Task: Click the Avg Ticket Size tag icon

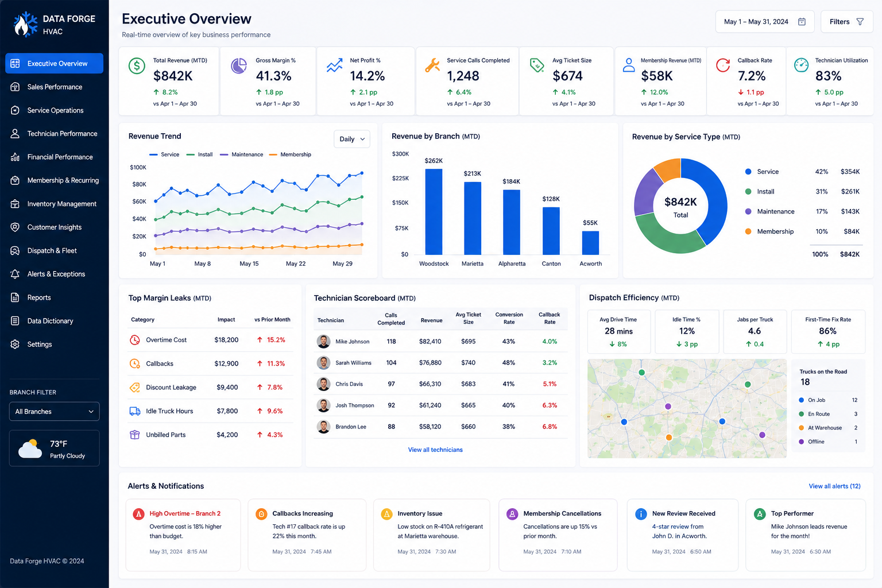Action: (x=537, y=65)
